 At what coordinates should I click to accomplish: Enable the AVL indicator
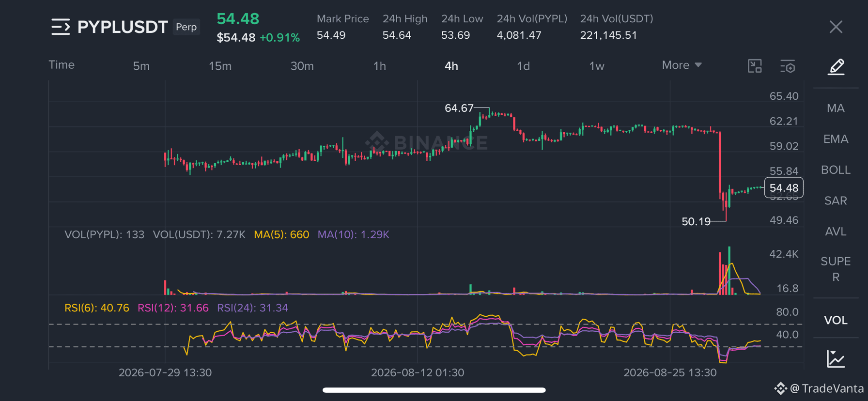coord(836,231)
